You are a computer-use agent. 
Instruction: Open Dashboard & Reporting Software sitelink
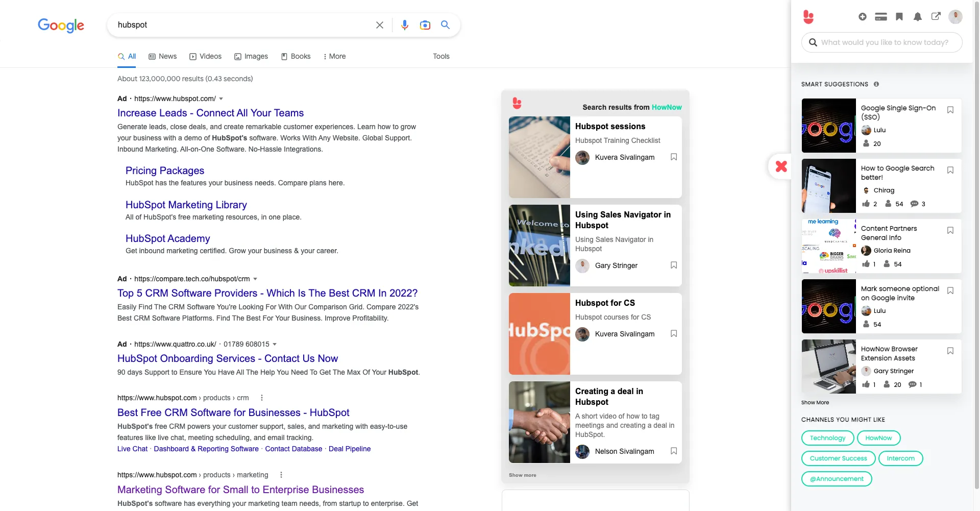[206, 449]
